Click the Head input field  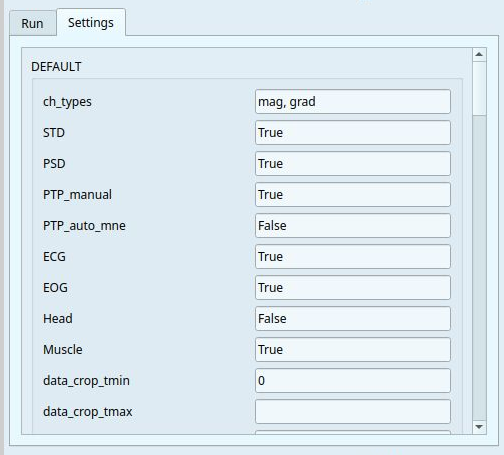coord(353,318)
